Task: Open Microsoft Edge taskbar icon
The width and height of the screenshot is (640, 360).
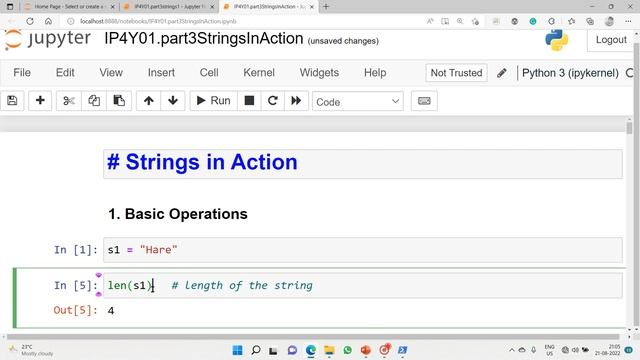Action: pyautogui.click(x=311, y=350)
